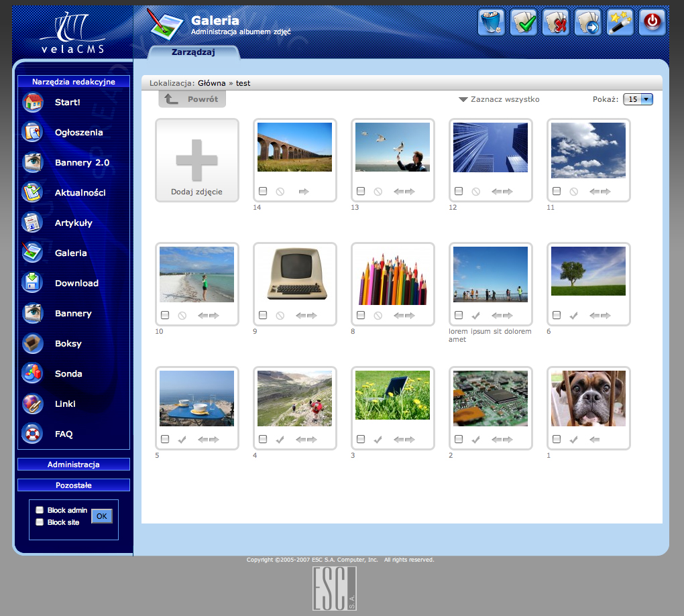This screenshot has height=616, width=684.
Task: Click the trash bin icon in top toolbar
Action: [x=491, y=22]
